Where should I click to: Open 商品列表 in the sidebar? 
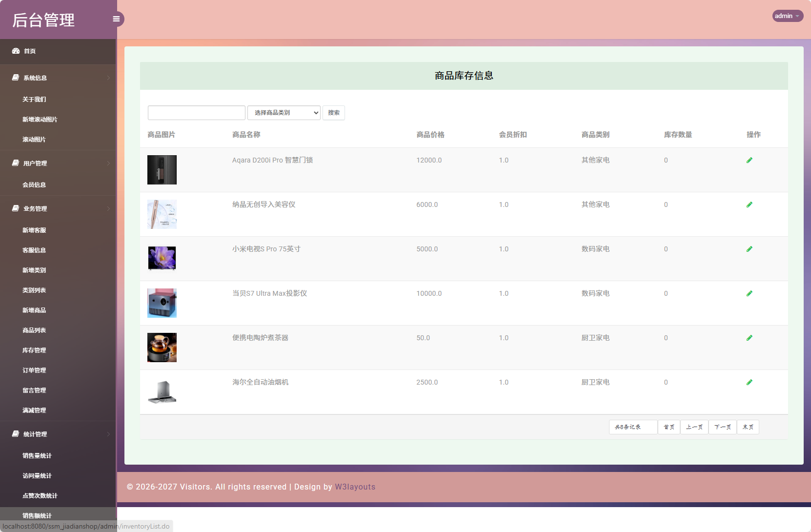click(34, 330)
